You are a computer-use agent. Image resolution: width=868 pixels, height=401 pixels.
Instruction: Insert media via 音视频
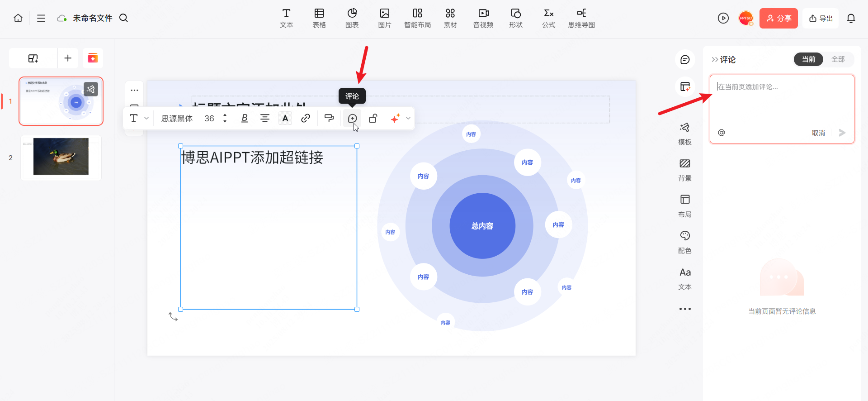point(483,18)
